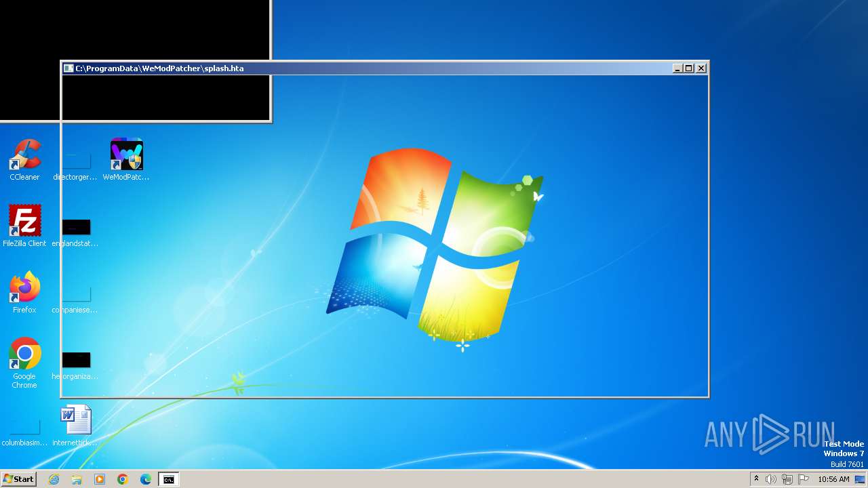This screenshot has height=488, width=868.
Task: Open the Action Center flag icon
Action: (x=804, y=479)
